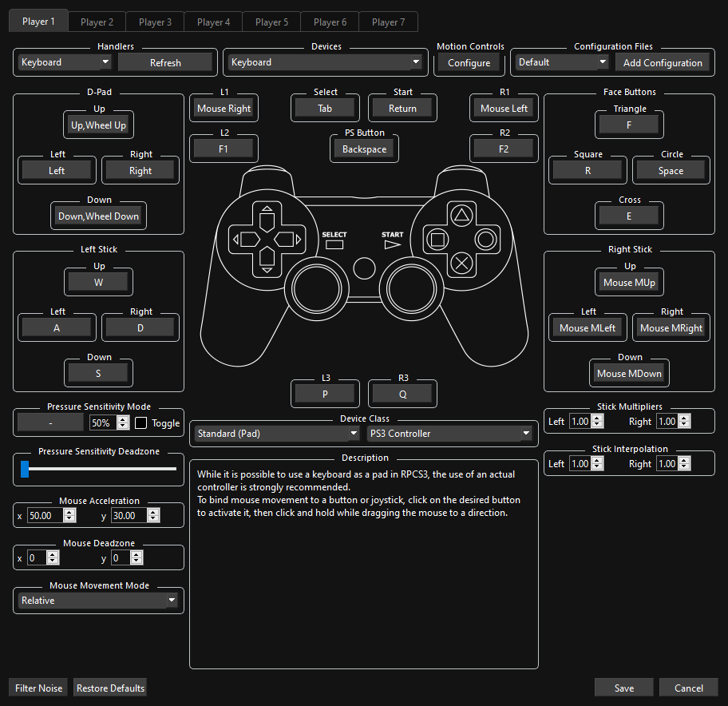728x706 pixels.
Task: Rebind R3 'Q' button
Action: click(x=402, y=394)
